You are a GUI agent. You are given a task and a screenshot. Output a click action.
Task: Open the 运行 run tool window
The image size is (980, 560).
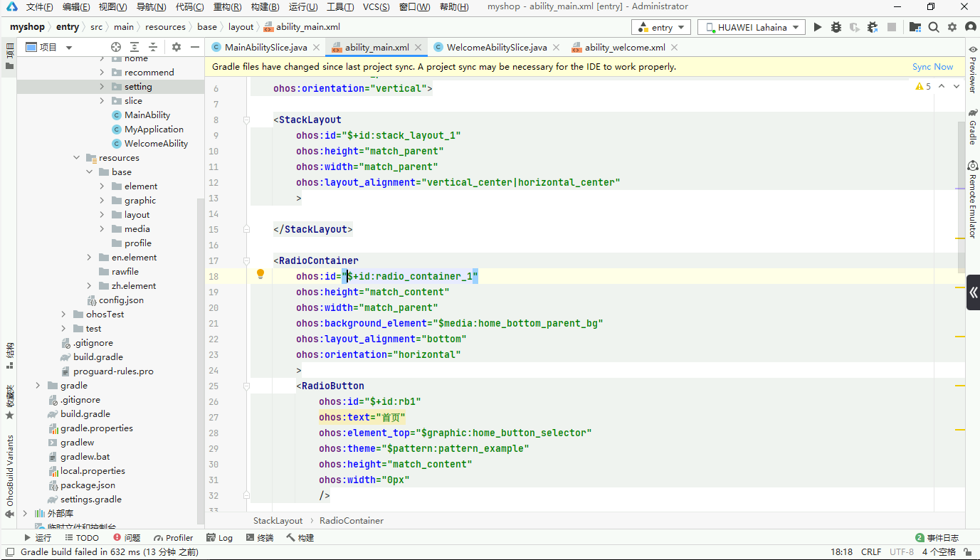tap(38, 538)
